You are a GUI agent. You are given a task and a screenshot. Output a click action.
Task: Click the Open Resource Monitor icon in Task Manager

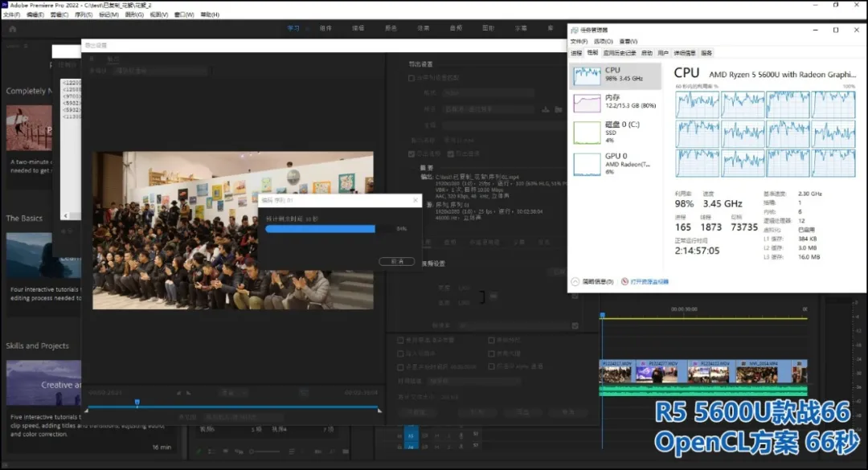click(x=624, y=282)
